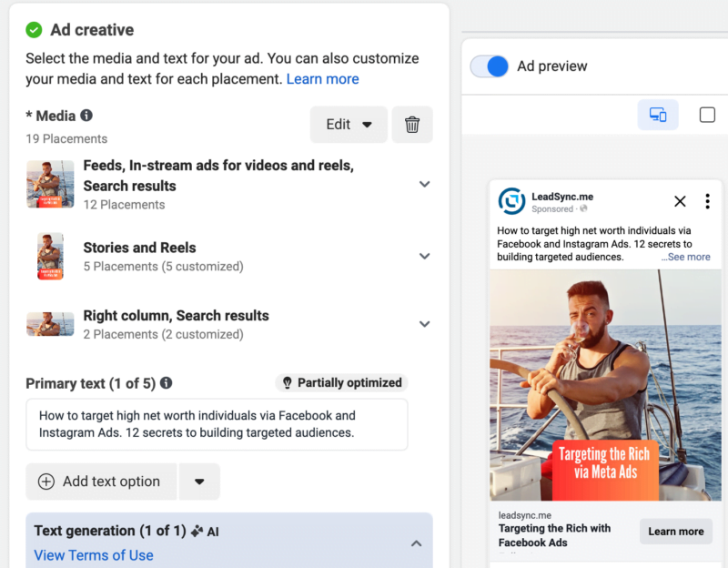Collapse the Text generation section
The height and width of the screenshot is (568, 728).
[x=416, y=543]
